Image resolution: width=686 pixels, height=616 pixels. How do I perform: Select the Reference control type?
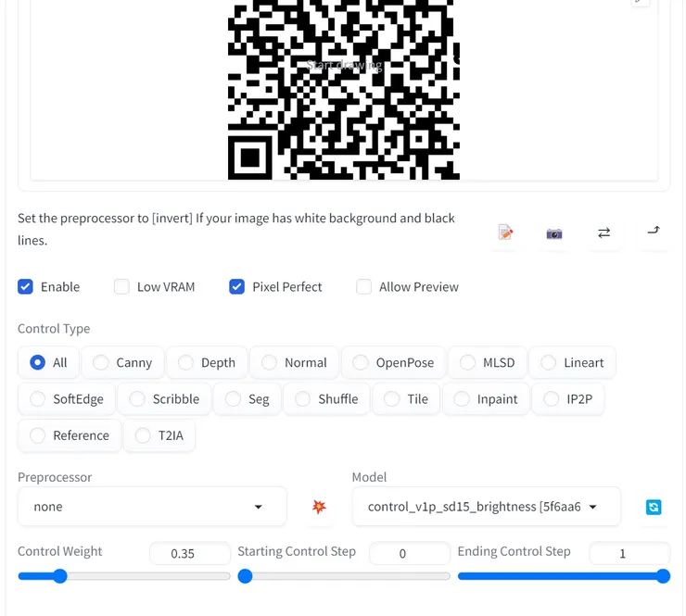click(70, 435)
